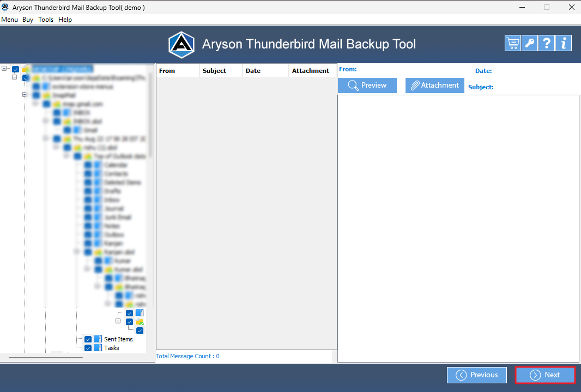Screen dimensions: 581x392
Task: Click 'Total Message Count : 0' text
Action: click(x=187, y=356)
